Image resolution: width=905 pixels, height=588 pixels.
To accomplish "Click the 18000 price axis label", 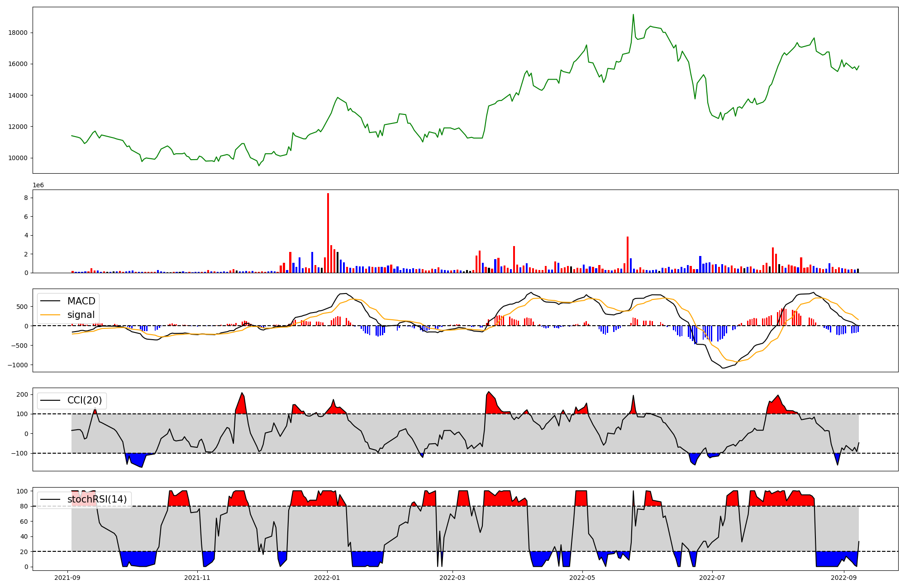I will (18, 33).
